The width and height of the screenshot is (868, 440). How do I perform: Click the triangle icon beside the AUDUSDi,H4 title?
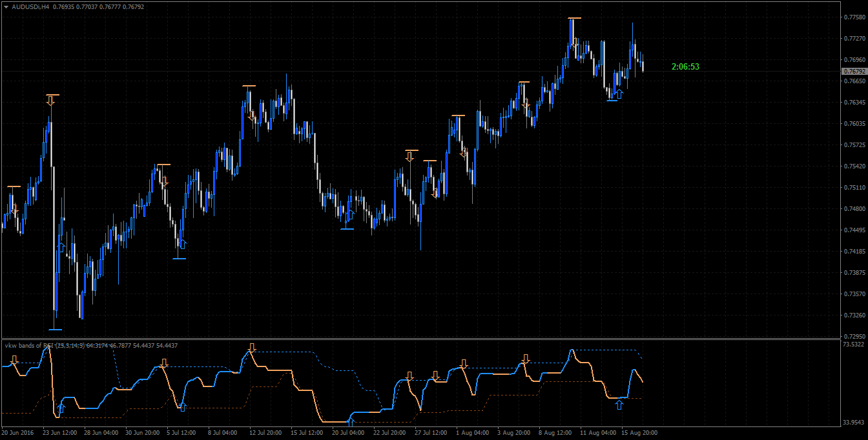point(6,6)
